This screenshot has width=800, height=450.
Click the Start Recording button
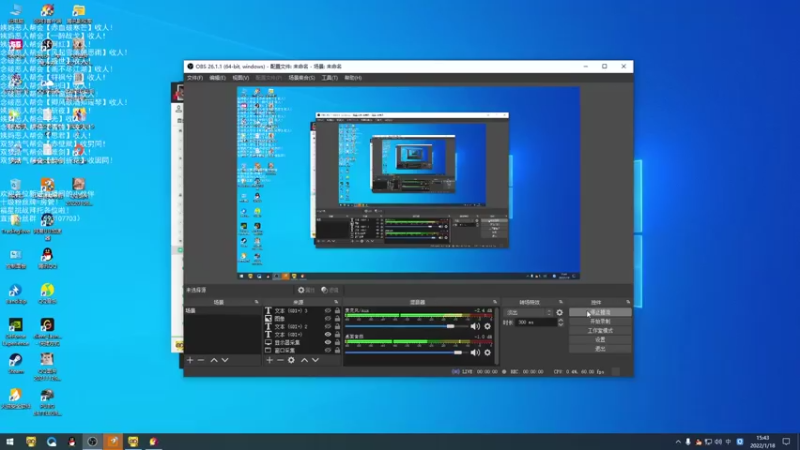pos(600,321)
